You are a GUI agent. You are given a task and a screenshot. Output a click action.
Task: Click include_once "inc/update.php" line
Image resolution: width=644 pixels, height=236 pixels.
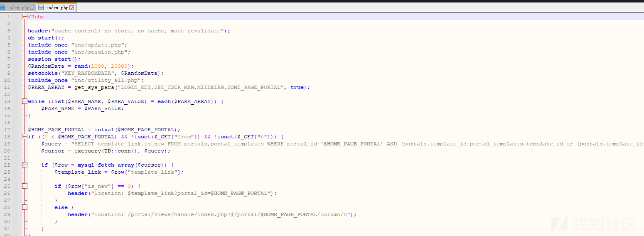point(78,45)
